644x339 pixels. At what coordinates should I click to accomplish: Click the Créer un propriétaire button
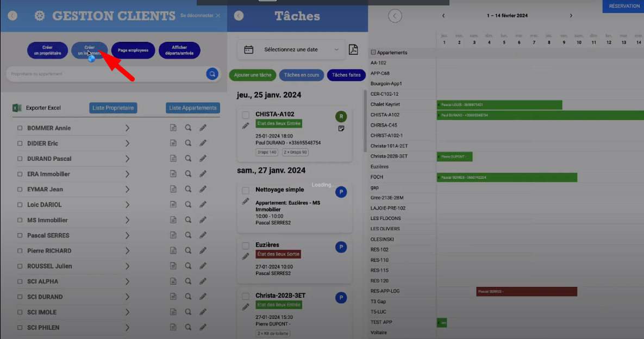click(x=48, y=51)
